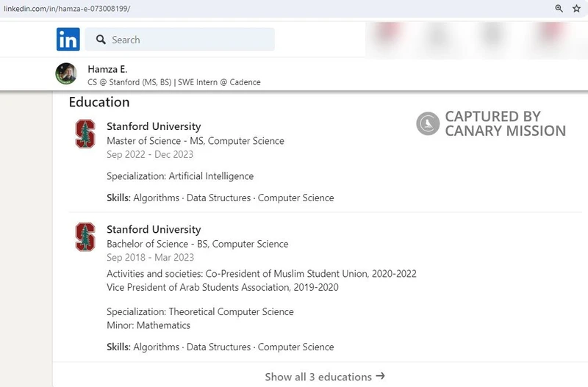
Task: Open skills line under the Master of Science entry
Action: click(x=220, y=198)
